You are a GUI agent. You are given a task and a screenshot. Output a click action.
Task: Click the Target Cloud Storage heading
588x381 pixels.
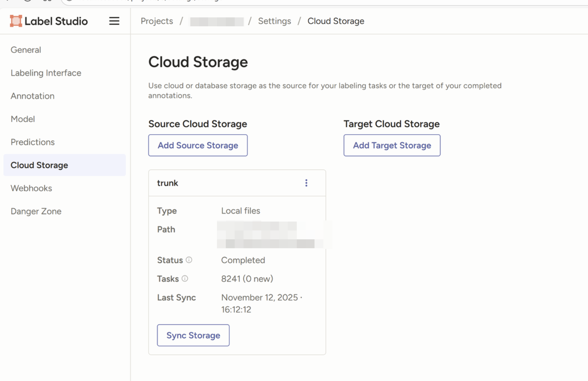(392, 124)
